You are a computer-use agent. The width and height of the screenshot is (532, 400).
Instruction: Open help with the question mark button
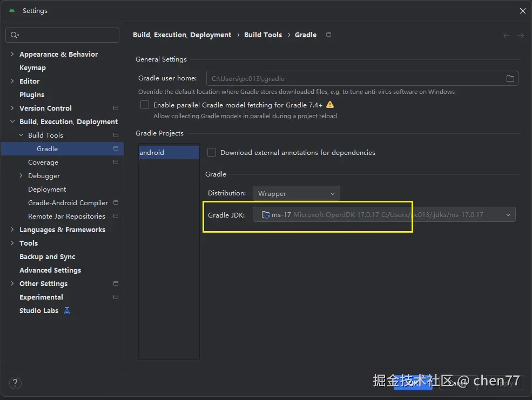(x=15, y=383)
